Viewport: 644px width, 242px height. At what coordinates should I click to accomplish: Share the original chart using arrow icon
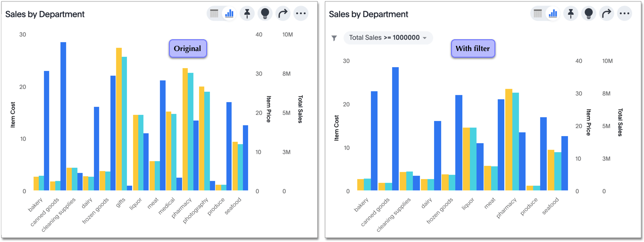pos(283,14)
